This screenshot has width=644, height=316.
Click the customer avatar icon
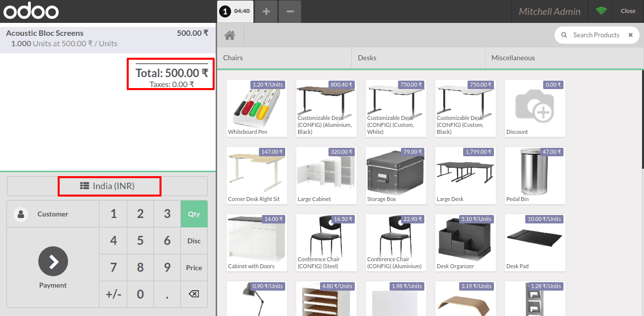point(21,214)
